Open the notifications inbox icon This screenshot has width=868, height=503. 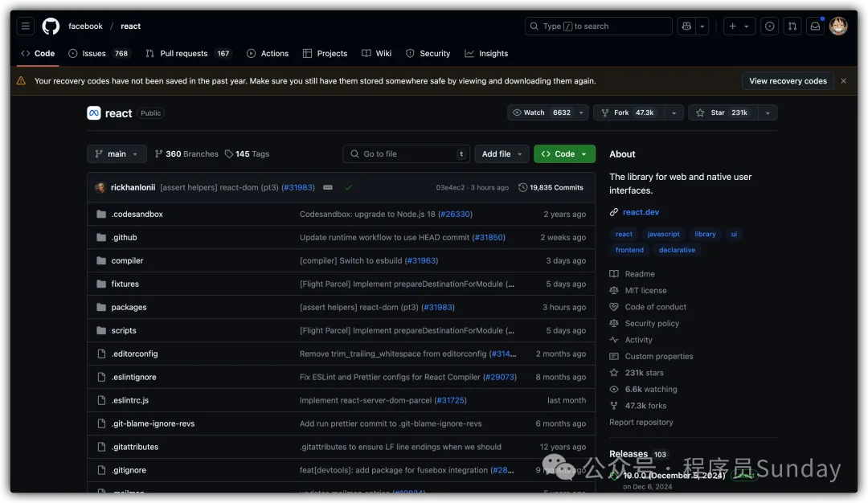click(x=815, y=27)
